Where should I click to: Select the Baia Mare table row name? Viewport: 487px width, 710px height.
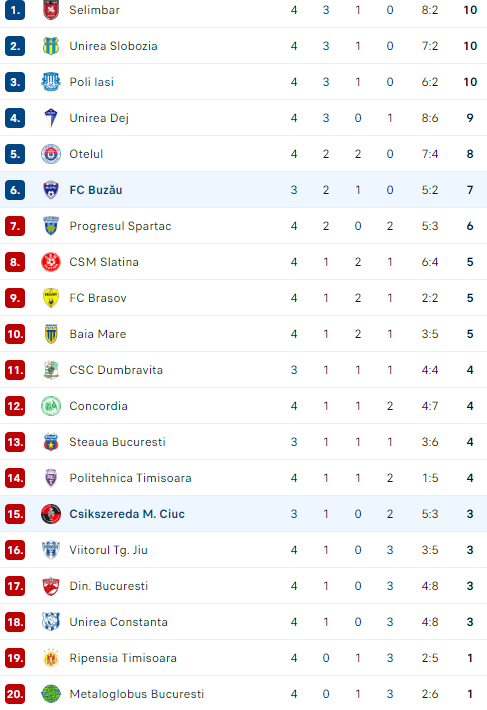(98, 334)
